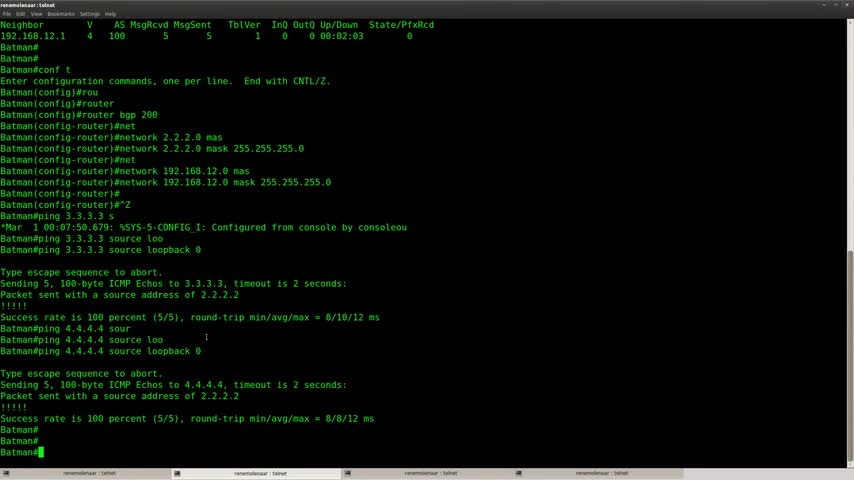Click success rate line showing 8/10/12 ms

point(190,318)
